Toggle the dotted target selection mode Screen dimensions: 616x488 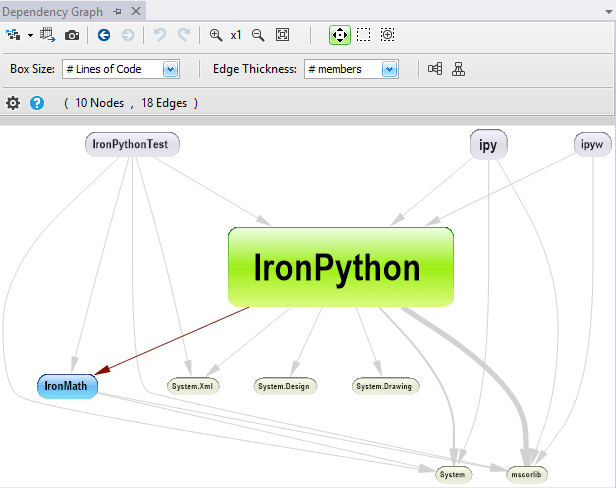388,35
